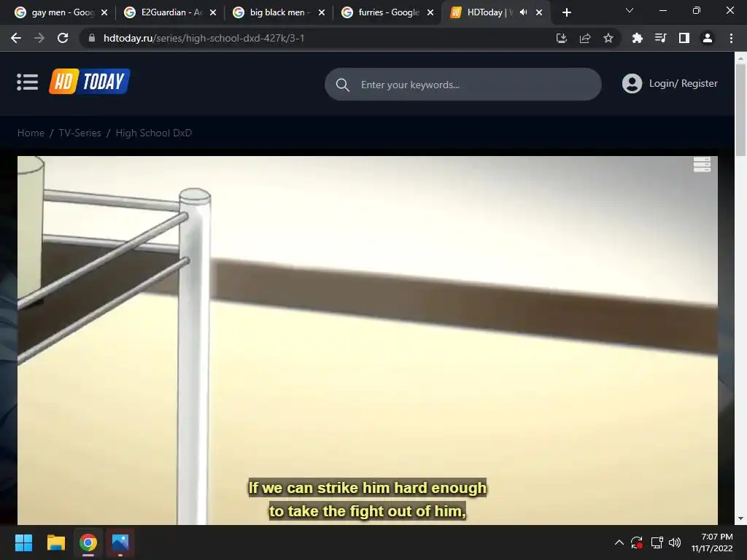
Task: Click the search magnifier icon
Action: [343, 85]
